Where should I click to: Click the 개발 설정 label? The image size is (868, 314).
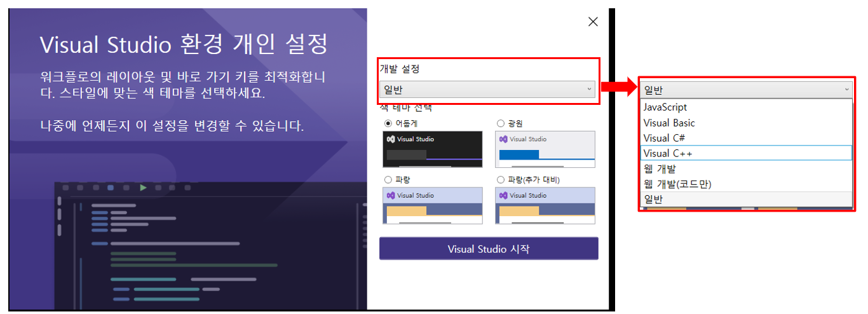[x=400, y=69]
